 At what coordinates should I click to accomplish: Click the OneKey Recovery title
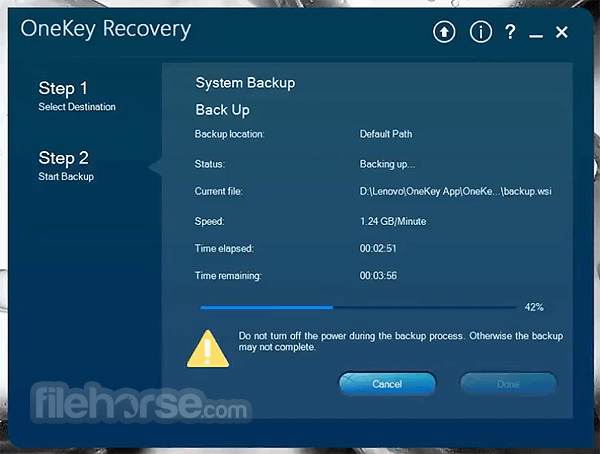[x=106, y=29]
